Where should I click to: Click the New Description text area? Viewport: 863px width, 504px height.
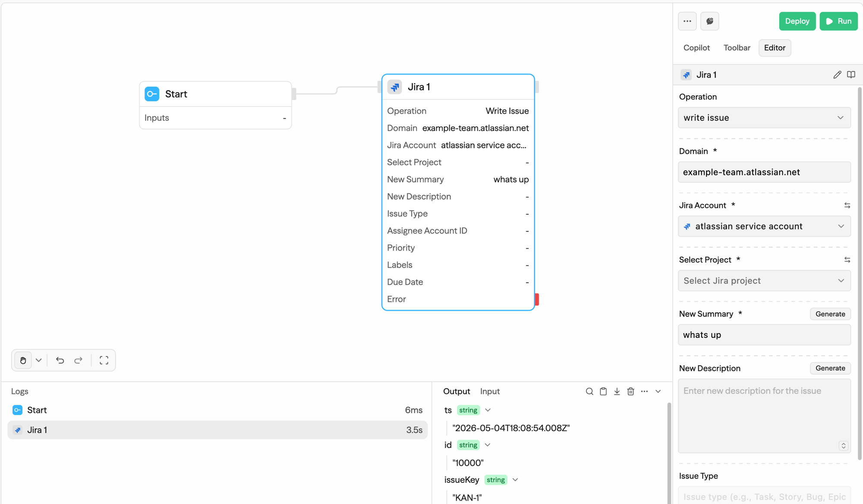click(764, 416)
